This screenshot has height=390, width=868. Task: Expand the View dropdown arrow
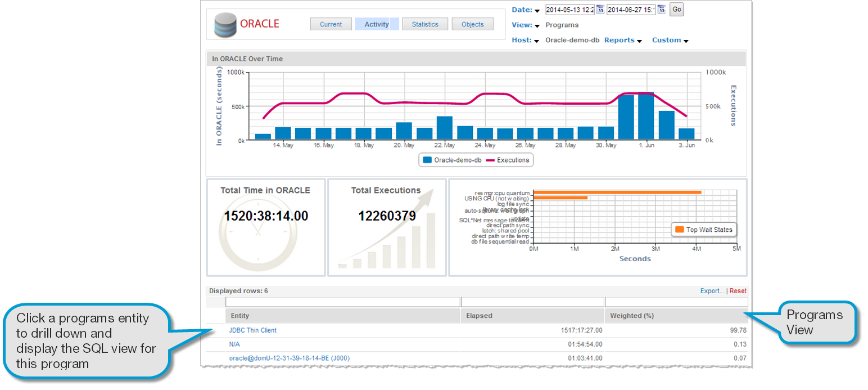(x=537, y=26)
